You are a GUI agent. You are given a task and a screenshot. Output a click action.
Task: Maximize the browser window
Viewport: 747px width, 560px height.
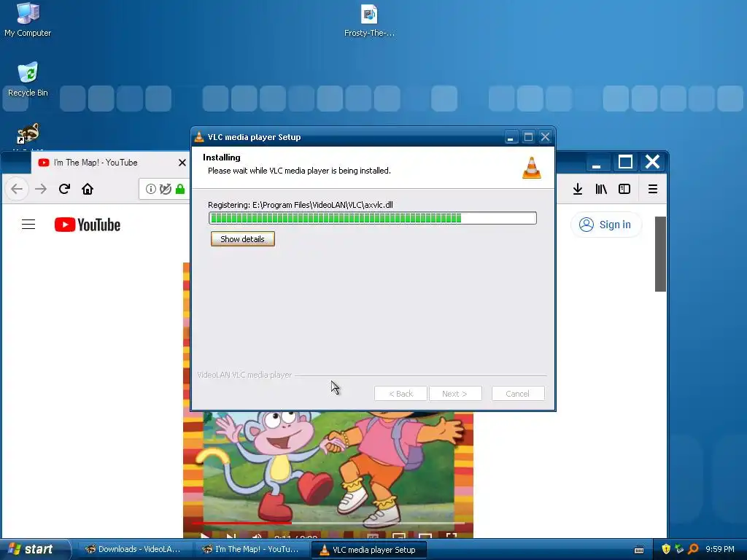625,162
